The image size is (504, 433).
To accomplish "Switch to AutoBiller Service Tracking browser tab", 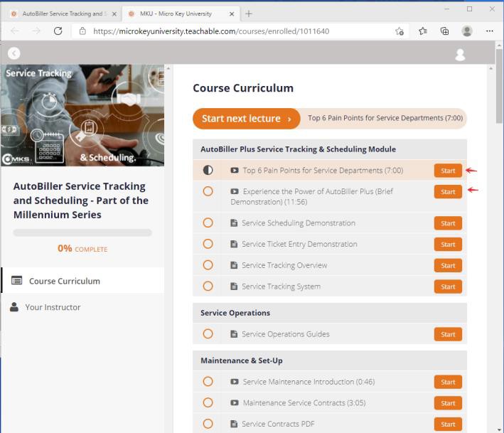I will 62,14.
